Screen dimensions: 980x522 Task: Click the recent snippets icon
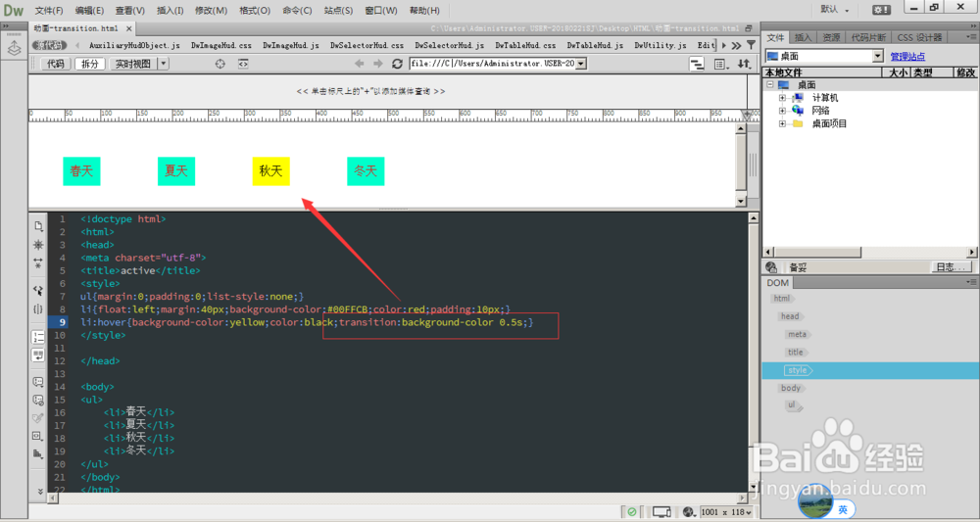[38, 436]
